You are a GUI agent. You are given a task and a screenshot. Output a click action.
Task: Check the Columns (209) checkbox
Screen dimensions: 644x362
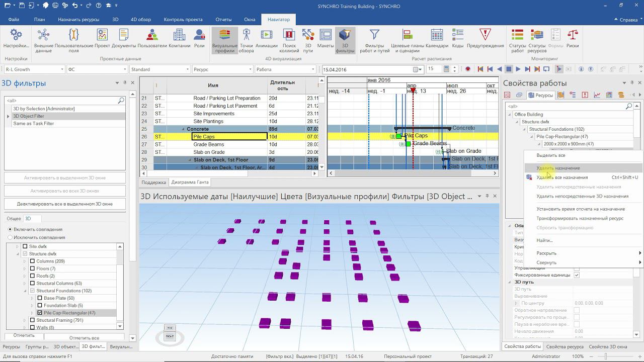(33, 261)
